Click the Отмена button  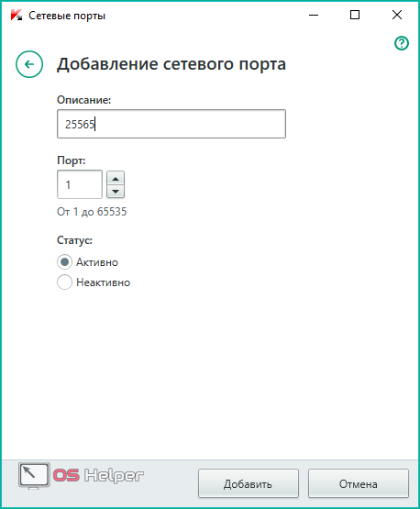[x=359, y=483]
